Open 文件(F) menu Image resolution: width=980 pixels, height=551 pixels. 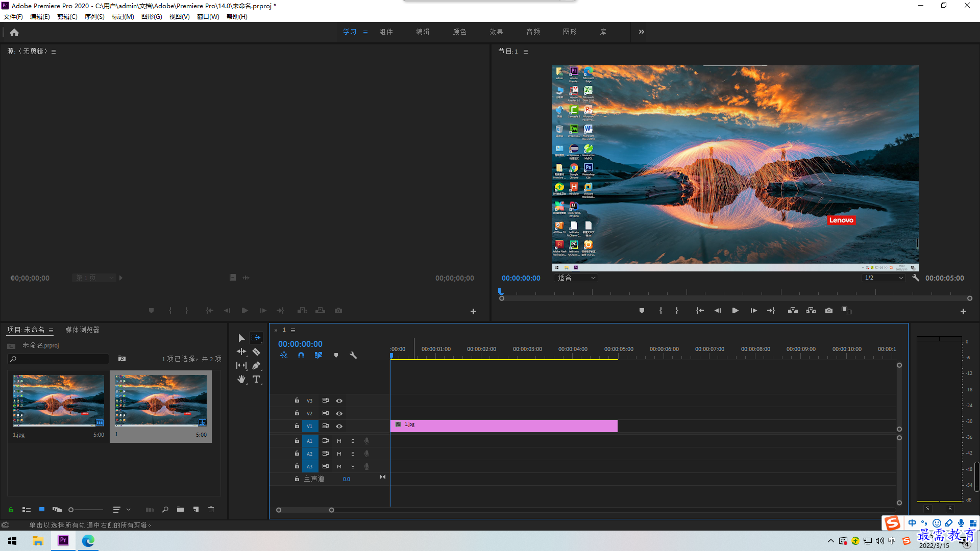coord(13,17)
